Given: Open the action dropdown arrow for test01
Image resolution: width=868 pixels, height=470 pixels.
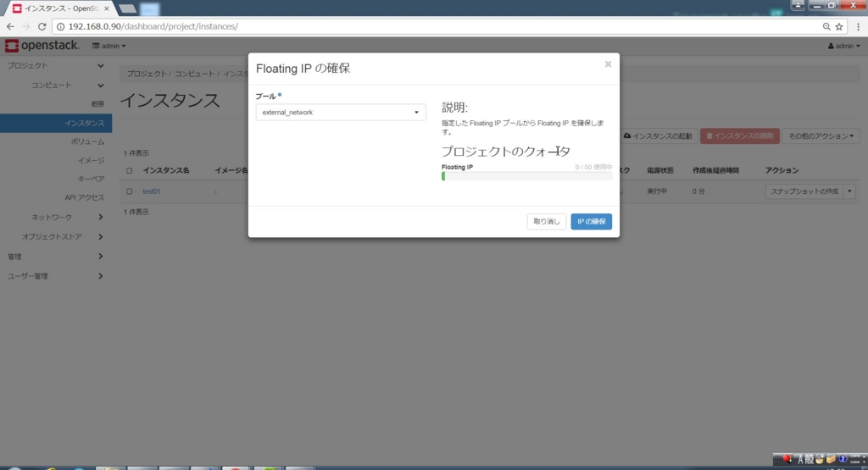Looking at the screenshot, I should tap(849, 191).
